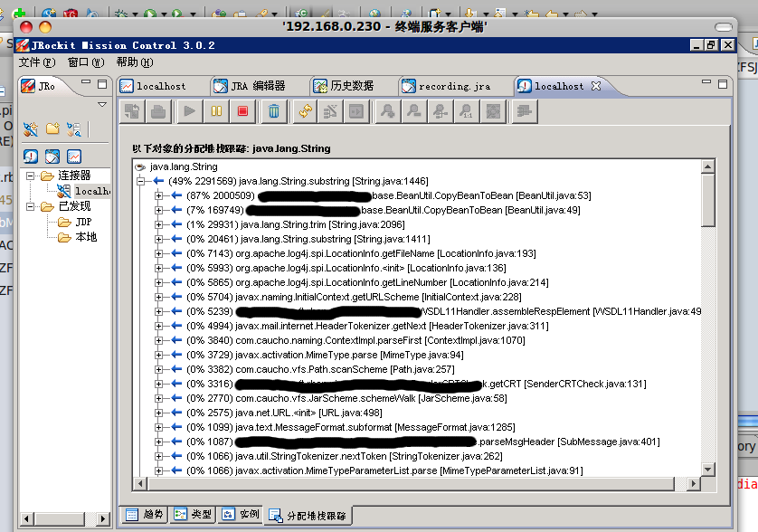Click the red stop toolbar button
Image resolution: width=758 pixels, height=532 pixels.
242,111
